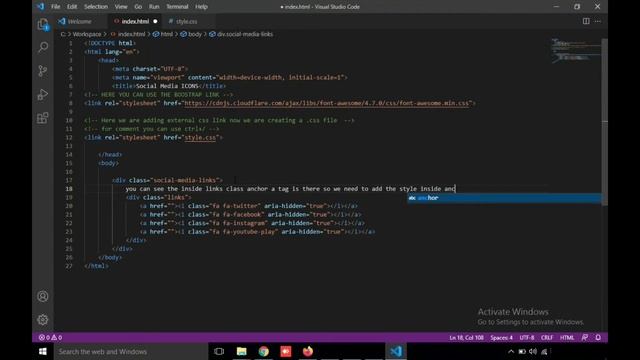Viewport: 640px width, 360px height.
Task: Open the Source Control view
Action: pyautogui.click(x=43, y=71)
